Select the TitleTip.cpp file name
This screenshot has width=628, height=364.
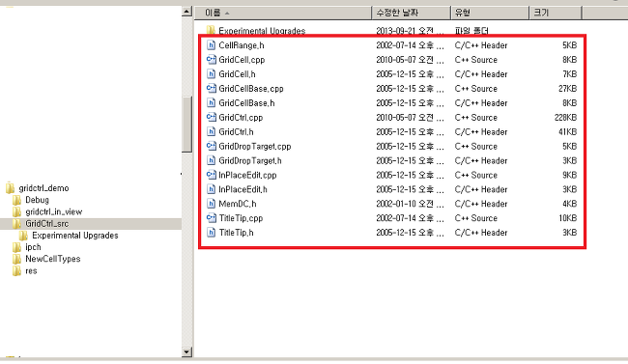click(241, 218)
